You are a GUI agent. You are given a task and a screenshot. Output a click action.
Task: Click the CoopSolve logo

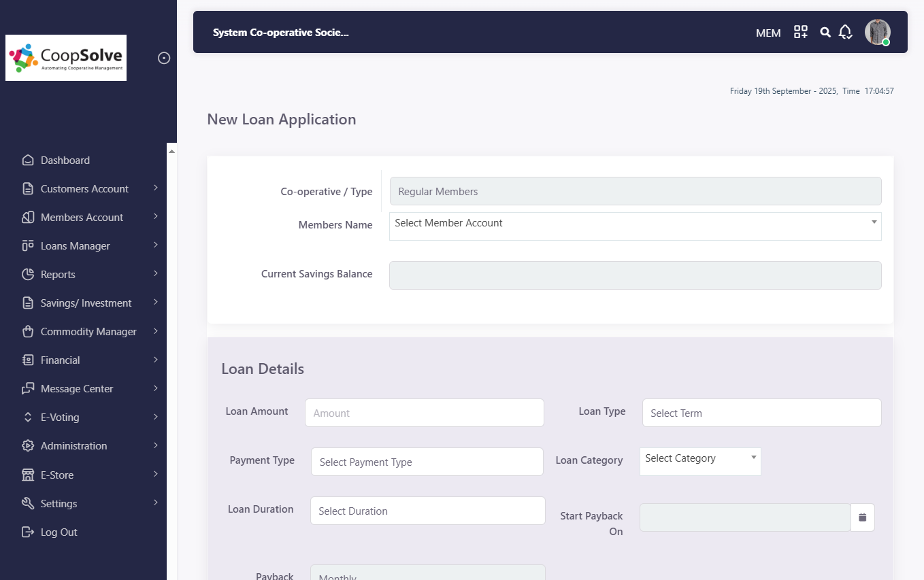click(66, 58)
